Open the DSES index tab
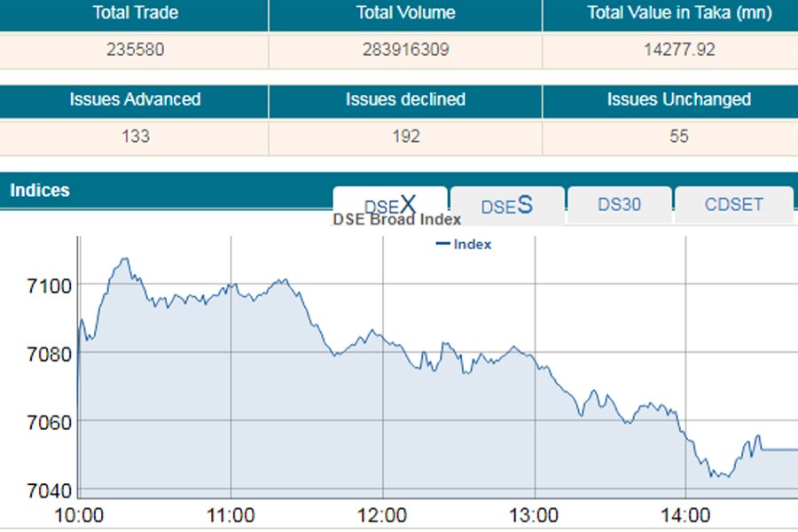This screenshot has width=798, height=532. coord(506,206)
